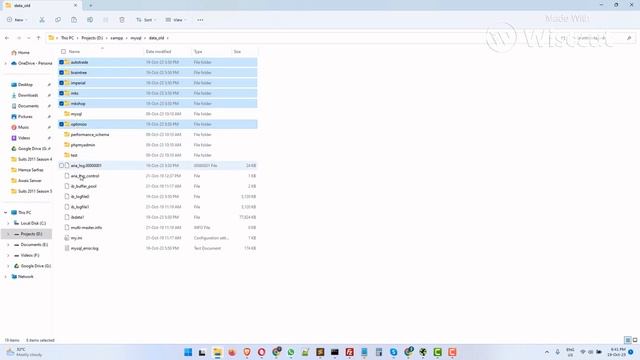Open Opera browser from the taskbar
Image resolution: width=640 pixels, height=360 pixels.
tap(262, 352)
